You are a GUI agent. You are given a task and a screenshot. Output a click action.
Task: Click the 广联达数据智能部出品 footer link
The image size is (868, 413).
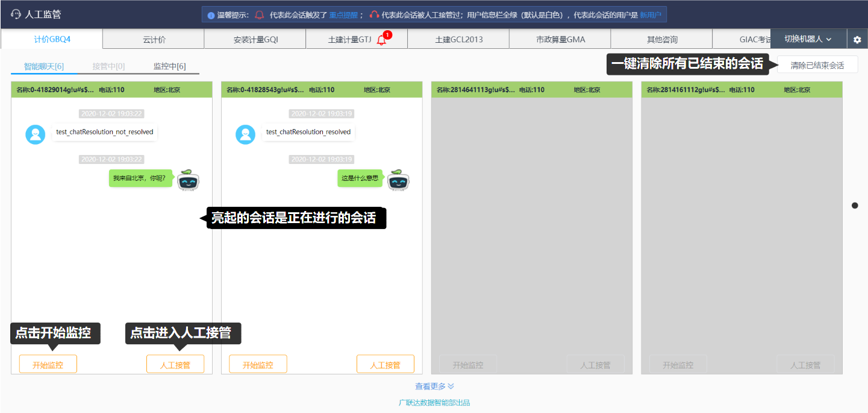coord(434,403)
